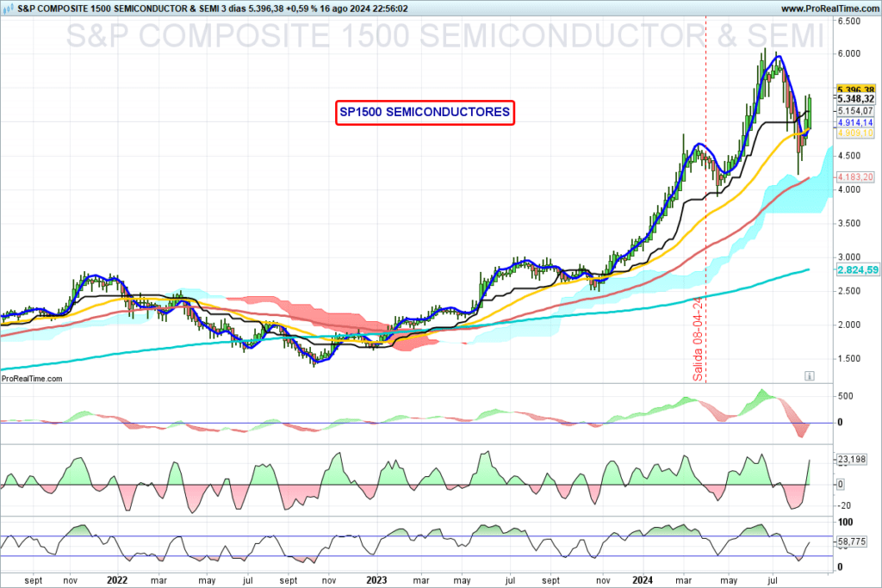882x588 pixels.
Task: Open the info icon in price panel
Action: tap(809, 375)
